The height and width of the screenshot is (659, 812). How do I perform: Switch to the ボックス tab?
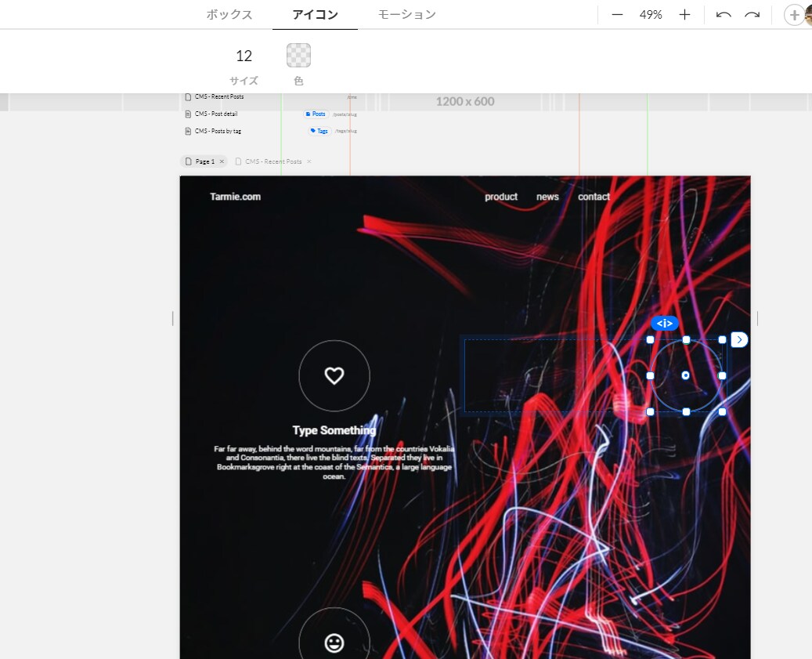click(229, 15)
